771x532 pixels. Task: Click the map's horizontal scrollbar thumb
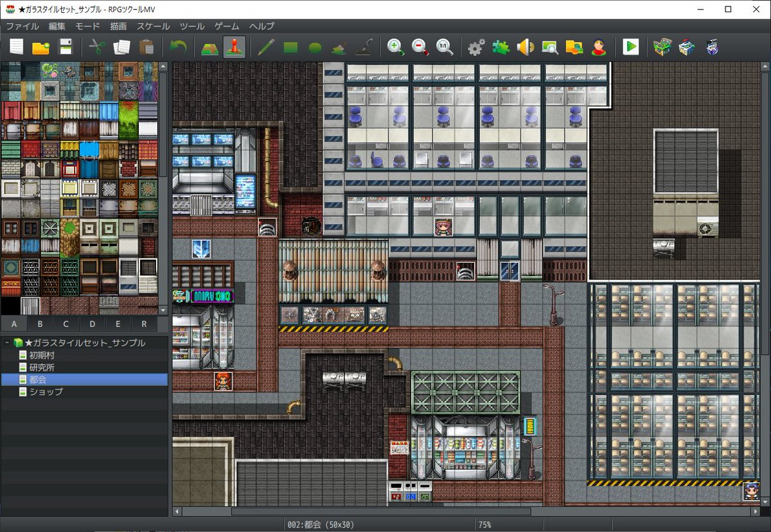381,511
